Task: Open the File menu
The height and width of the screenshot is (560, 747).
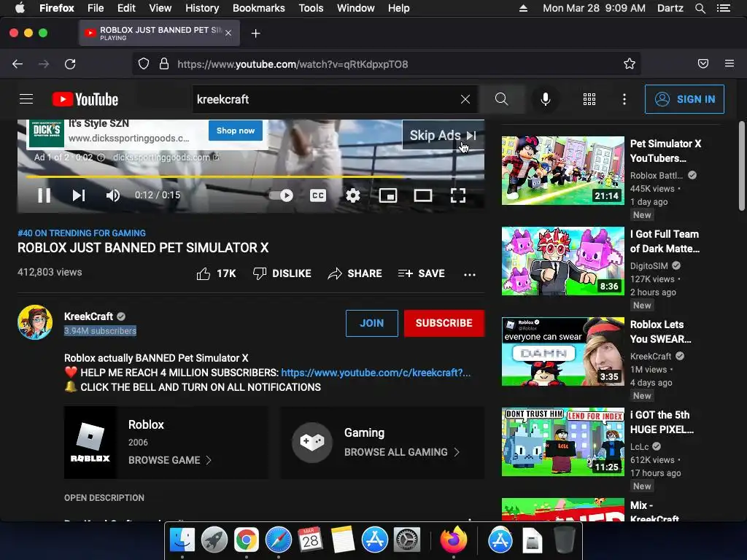Action: point(96,8)
